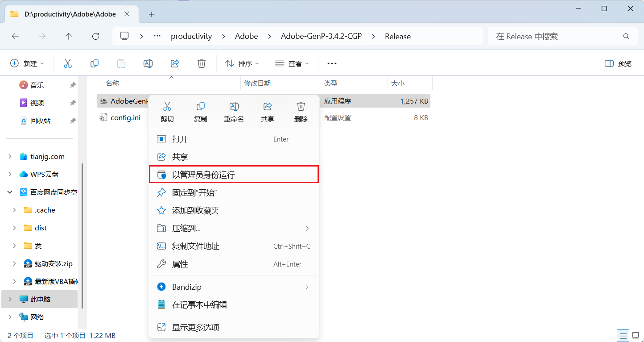Go forward with the right arrow
Viewport: 644px width, 342px height.
coord(42,36)
